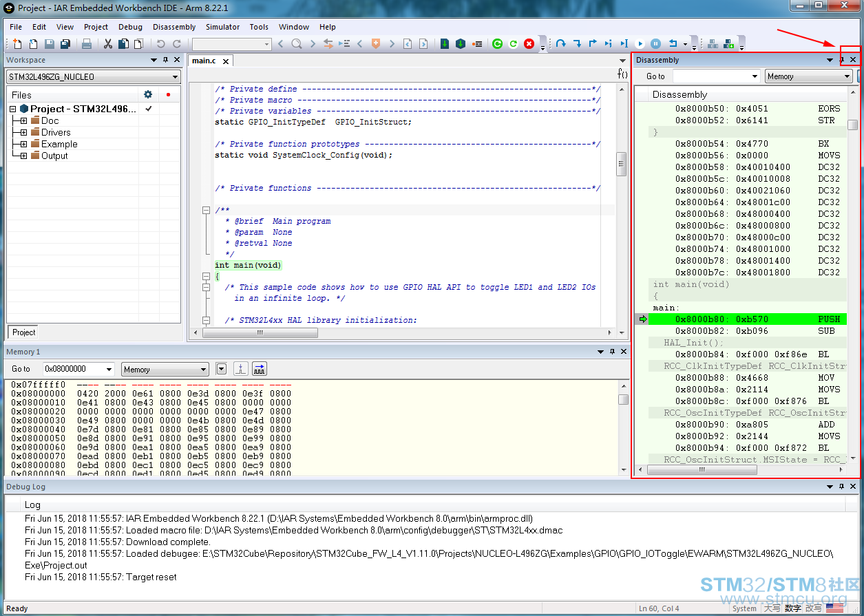Pin the Workspace panel
This screenshot has height=616, width=864.
(165, 60)
